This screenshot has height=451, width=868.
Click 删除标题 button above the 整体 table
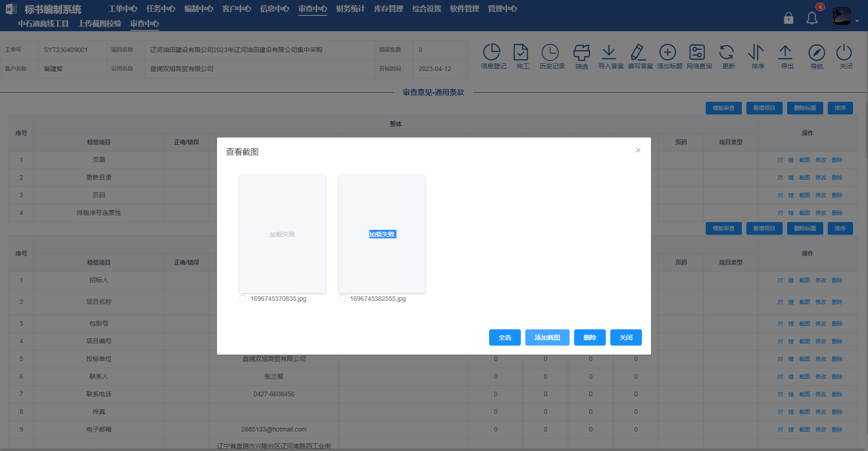[x=805, y=108]
